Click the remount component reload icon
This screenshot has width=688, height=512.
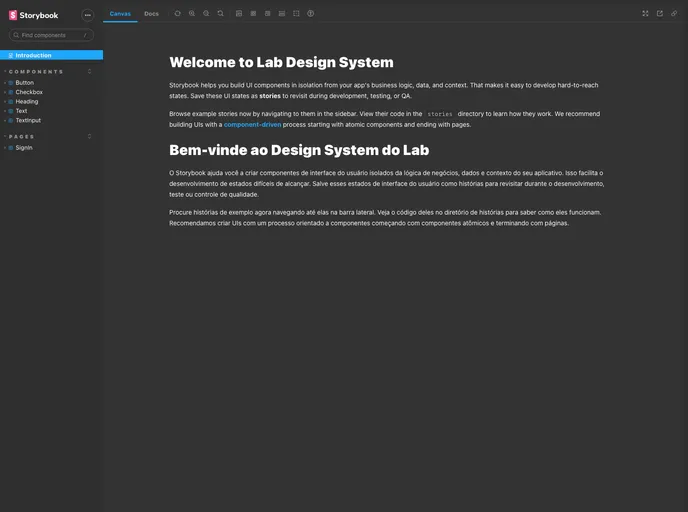pos(177,14)
